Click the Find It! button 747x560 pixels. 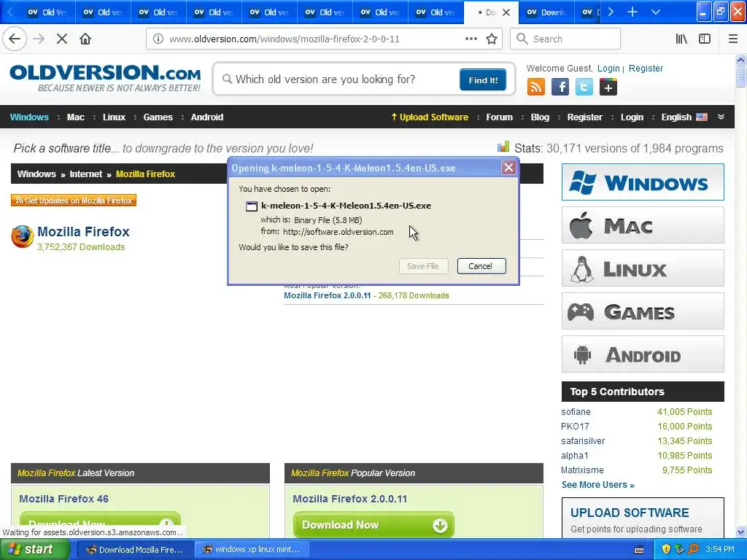483,80
